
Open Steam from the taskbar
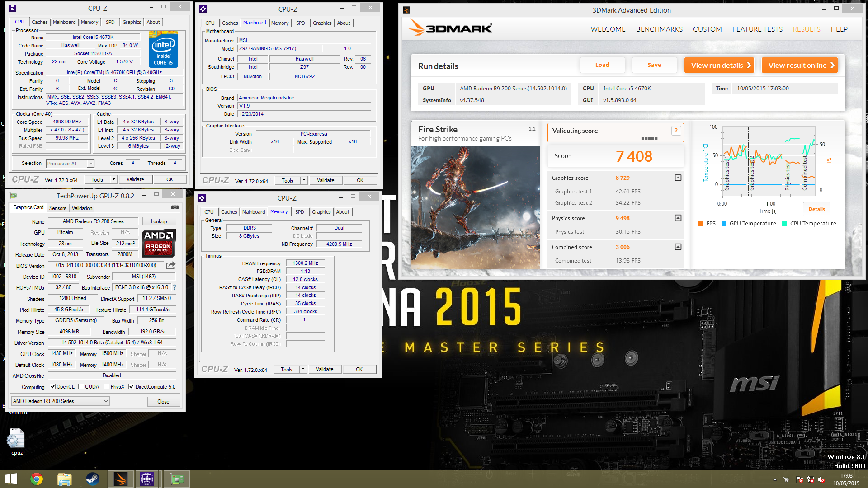pos(93,479)
